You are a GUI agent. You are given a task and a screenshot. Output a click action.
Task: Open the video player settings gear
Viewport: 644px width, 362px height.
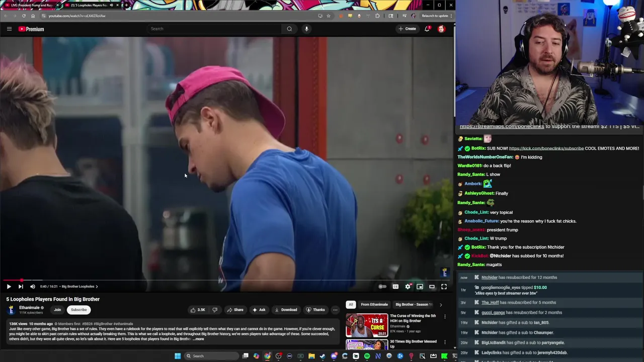coord(408,287)
